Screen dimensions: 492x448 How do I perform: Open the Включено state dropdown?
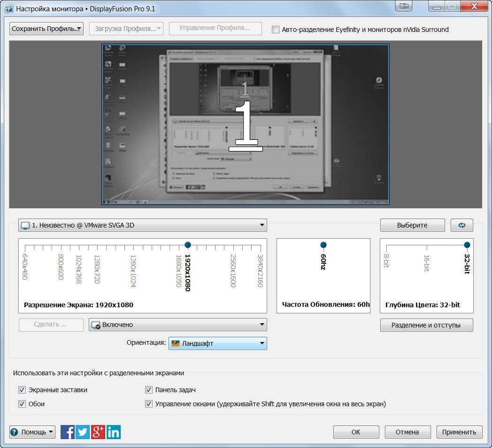177,325
